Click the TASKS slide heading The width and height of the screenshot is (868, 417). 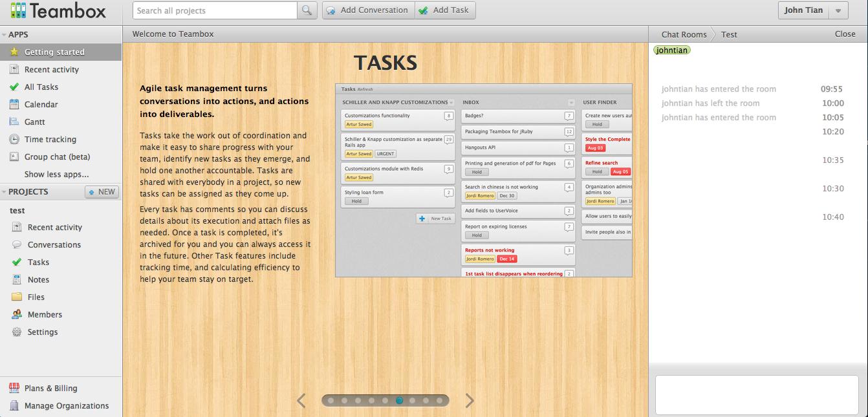[385, 63]
